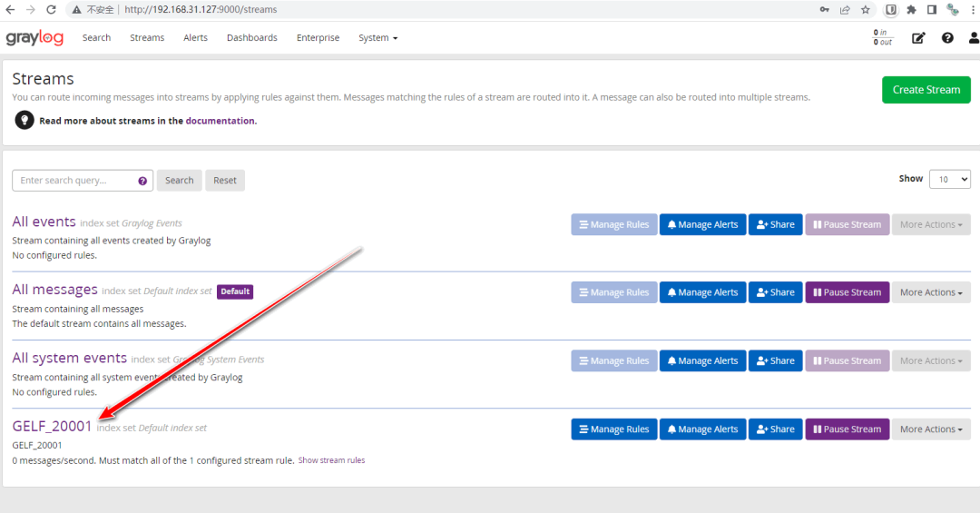Go back using the browser back arrow
The image size is (980, 513).
pyautogui.click(x=10, y=9)
